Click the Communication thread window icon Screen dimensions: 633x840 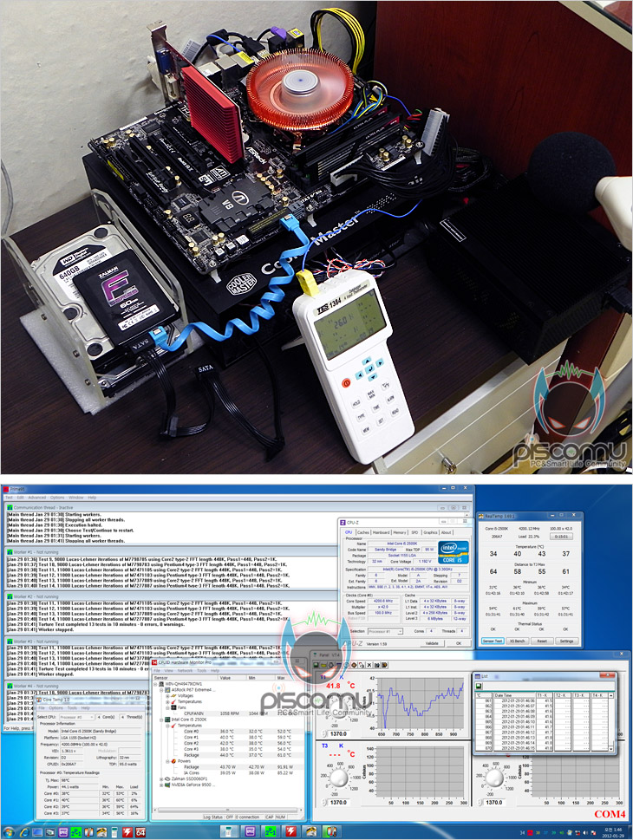pos(10,507)
